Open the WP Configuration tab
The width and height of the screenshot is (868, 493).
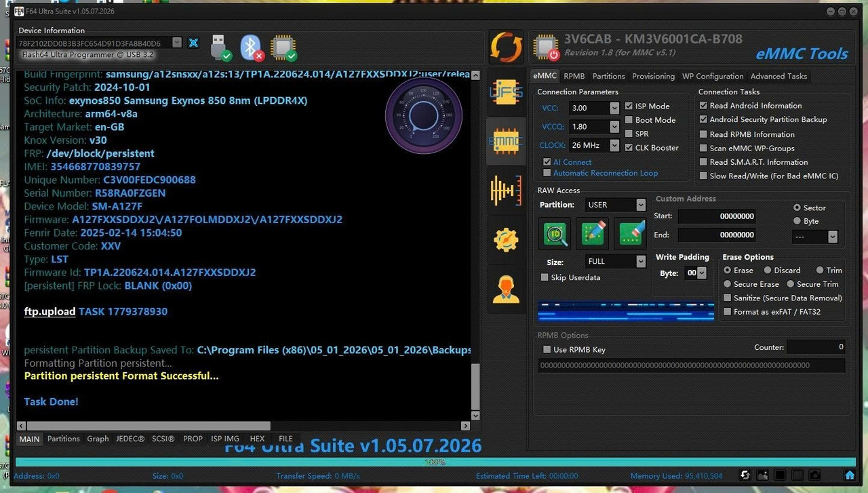(x=713, y=76)
